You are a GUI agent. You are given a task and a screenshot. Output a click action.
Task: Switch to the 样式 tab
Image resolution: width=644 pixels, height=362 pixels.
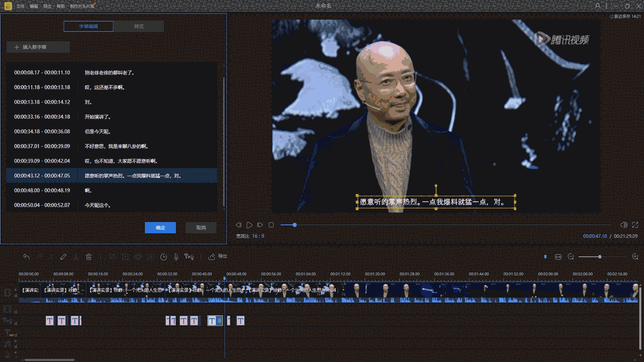pyautogui.click(x=139, y=26)
